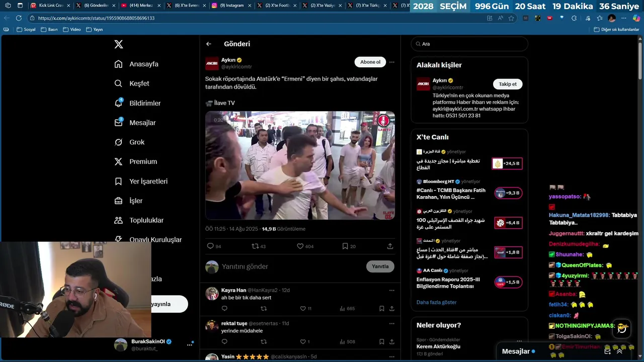Open the X logo home link
This screenshot has width=644, height=362.
pyautogui.click(x=119, y=44)
